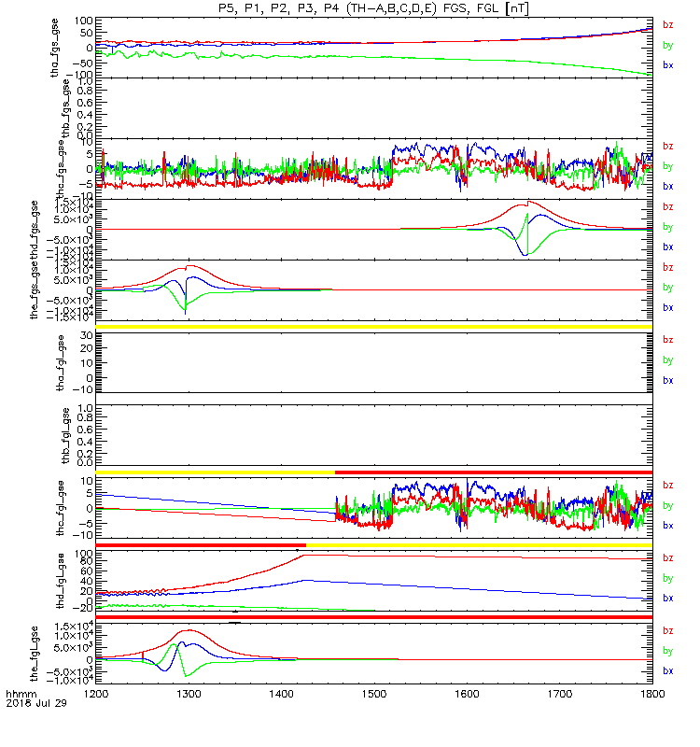Click the by legend of tha_fgl_gse panel
Image resolution: width=700 pixels, height=747 pixels.
click(x=668, y=360)
